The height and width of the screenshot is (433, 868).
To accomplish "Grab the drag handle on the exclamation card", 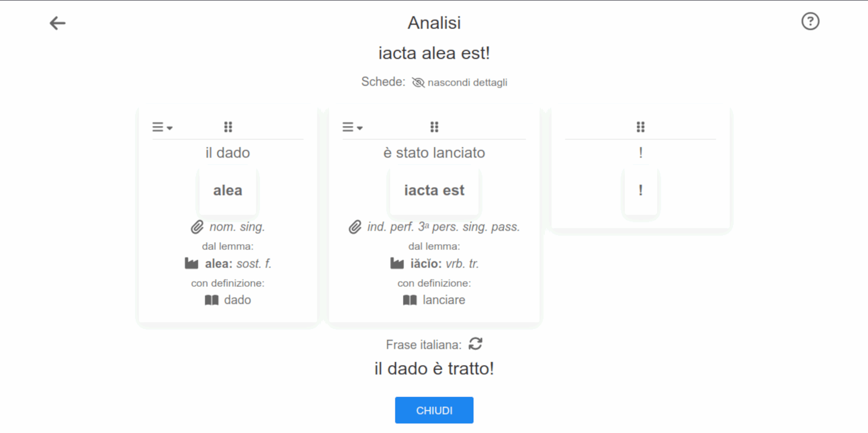I will (640, 127).
